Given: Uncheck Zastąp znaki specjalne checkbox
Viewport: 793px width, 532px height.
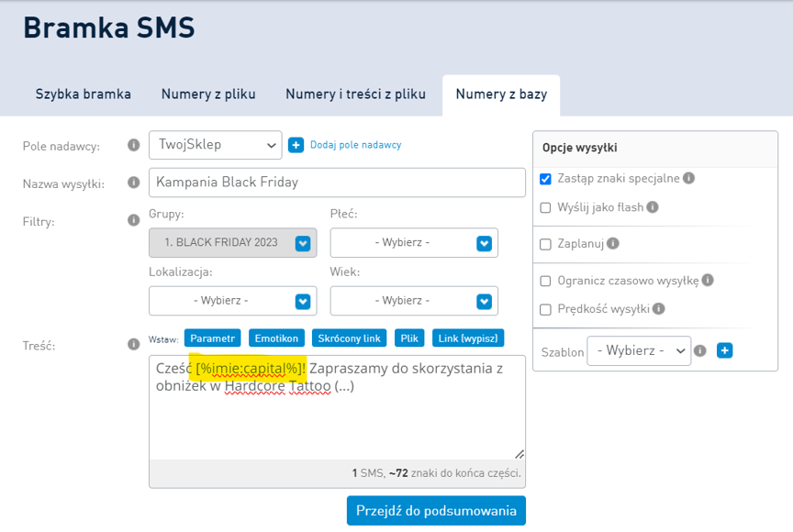Looking at the screenshot, I should click(x=546, y=179).
